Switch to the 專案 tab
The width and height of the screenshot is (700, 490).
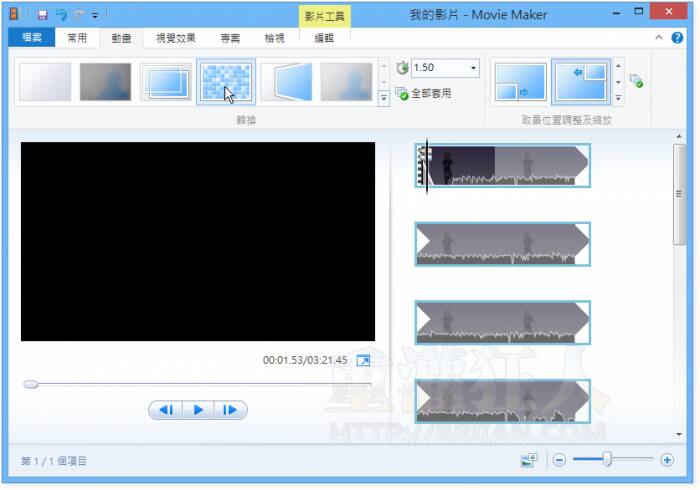230,38
